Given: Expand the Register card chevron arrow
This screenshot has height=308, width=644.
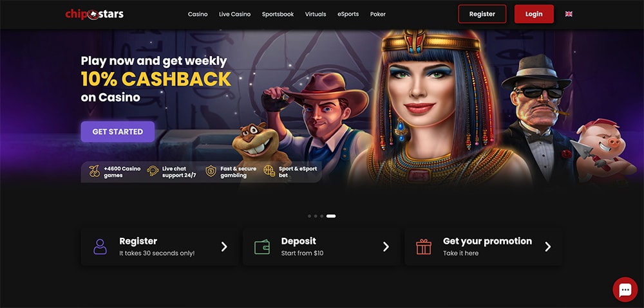Looking at the screenshot, I should 224,246.
